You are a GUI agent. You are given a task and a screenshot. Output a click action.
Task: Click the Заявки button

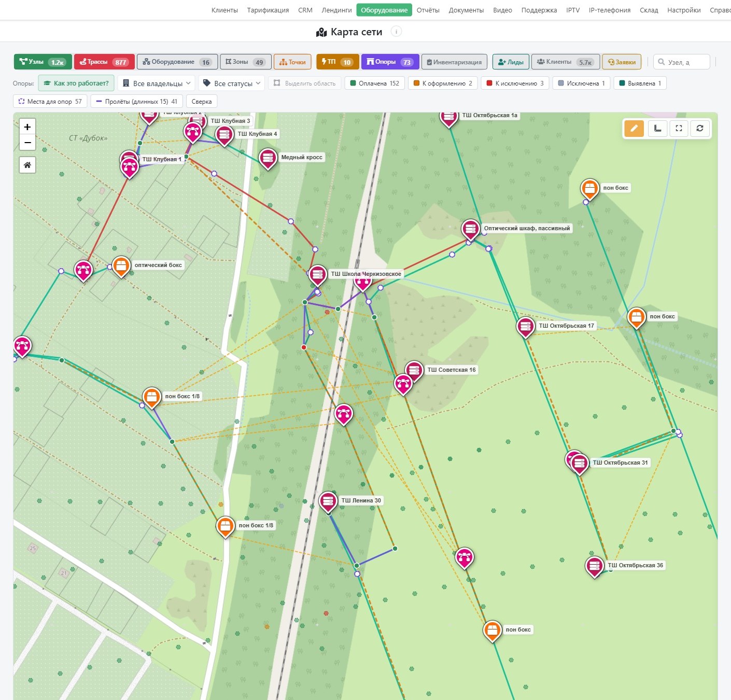click(622, 62)
